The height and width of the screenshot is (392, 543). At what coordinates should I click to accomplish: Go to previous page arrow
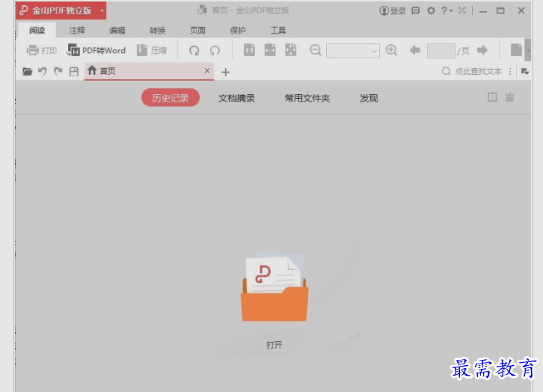[x=415, y=51]
